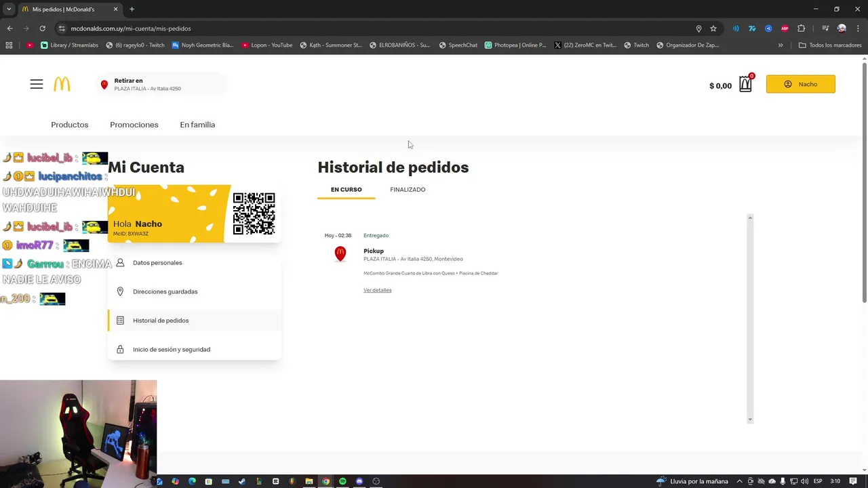Open the En familia menu
Image resolution: width=868 pixels, height=488 pixels.
point(197,125)
